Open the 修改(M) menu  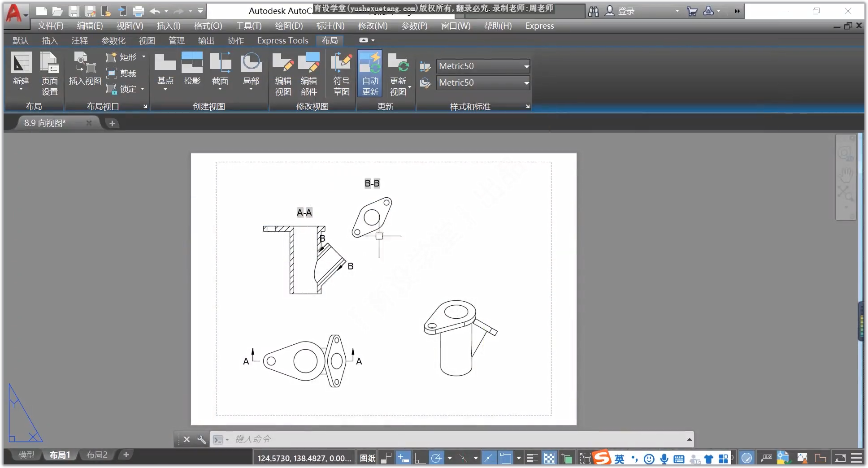pyautogui.click(x=373, y=26)
